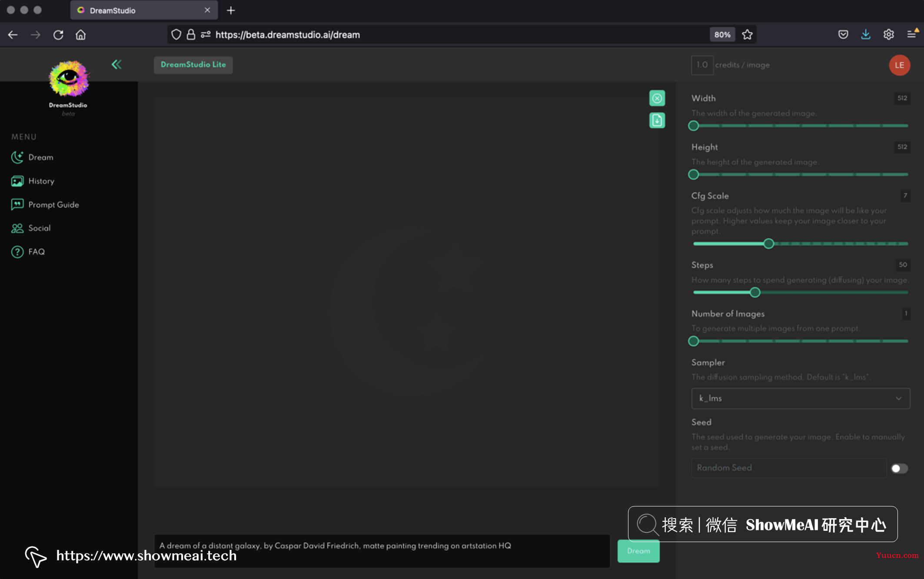The image size is (924, 579).
Task: Open site permissions icon in address bar
Action: [x=206, y=35]
